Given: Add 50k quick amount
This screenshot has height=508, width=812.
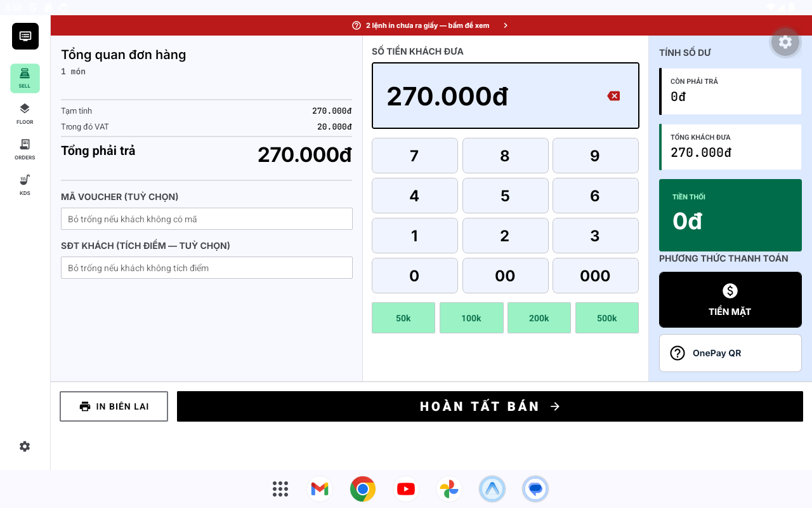Looking at the screenshot, I should click(x=403, y=318).
